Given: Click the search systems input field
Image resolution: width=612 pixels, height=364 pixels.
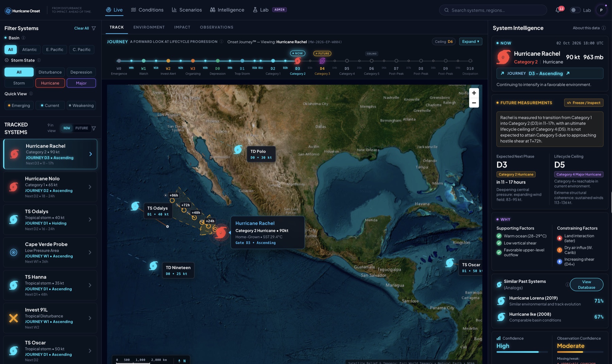Looking at the screenshot, I should pyautogui.click(x=493, y=10).
